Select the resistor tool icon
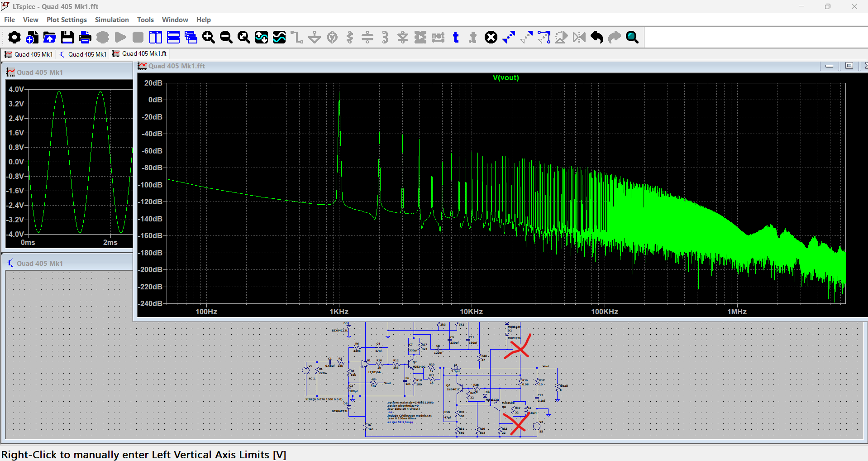 coord(350,37)
